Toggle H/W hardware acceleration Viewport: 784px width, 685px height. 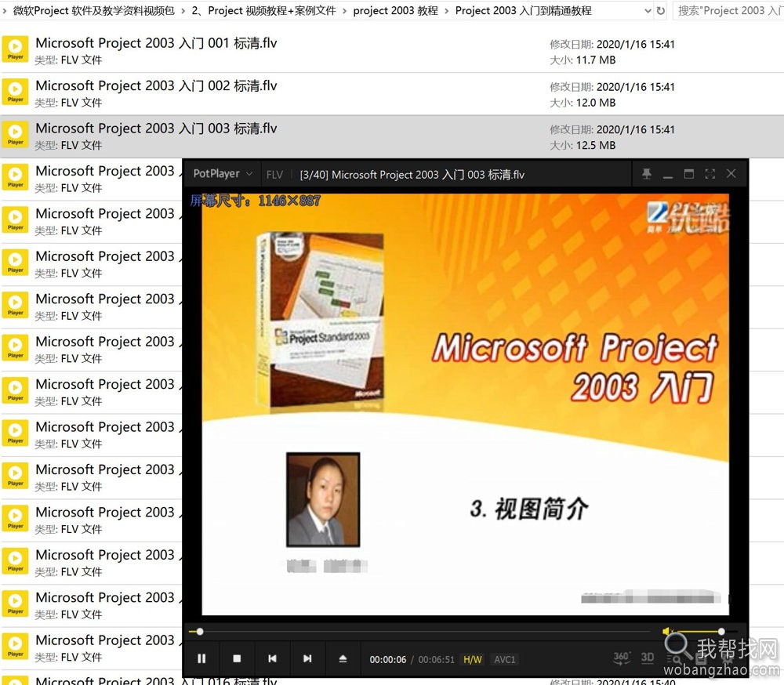pos(473,659)
